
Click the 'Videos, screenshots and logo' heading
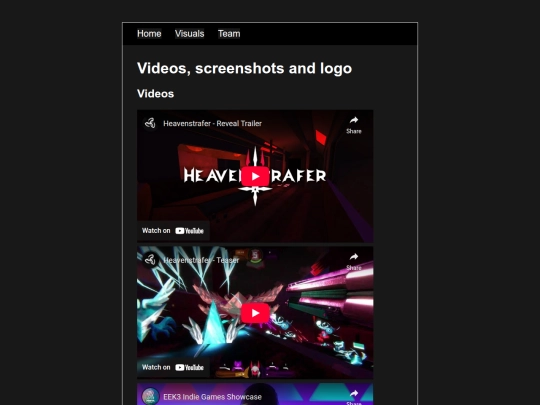coord(245,68)
